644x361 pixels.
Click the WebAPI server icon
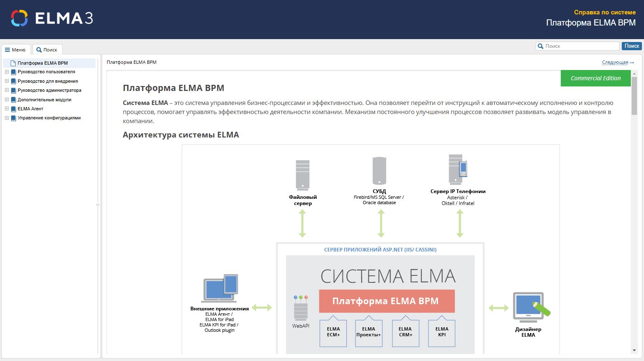[301, 308]
